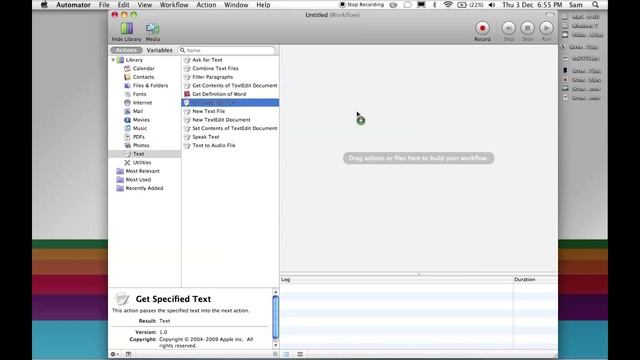The height and width of the screenshot is (360, 640).
Task: Select the Music category icon
Action: (x=127, y=128)
